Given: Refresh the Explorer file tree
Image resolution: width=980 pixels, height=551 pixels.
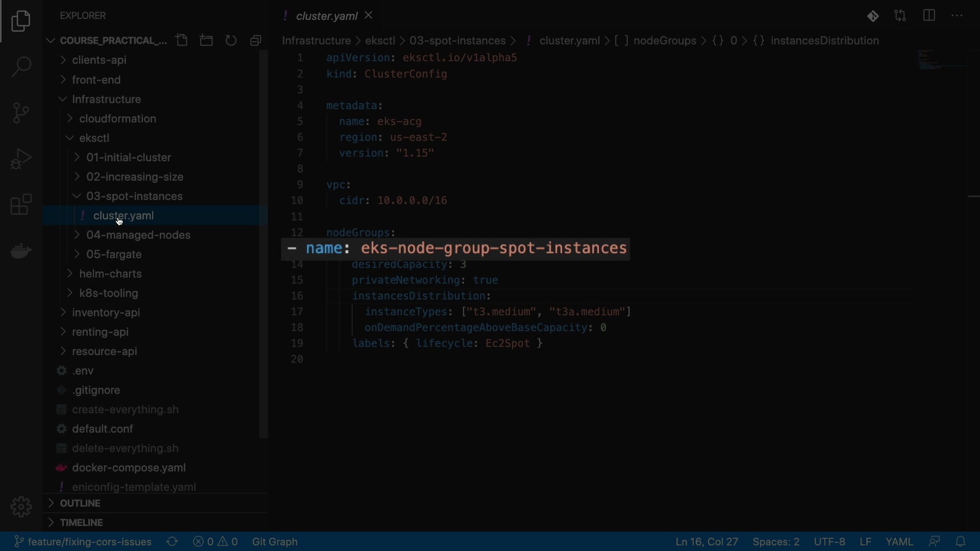Looking at the screenshot, I should pos(231,40).
